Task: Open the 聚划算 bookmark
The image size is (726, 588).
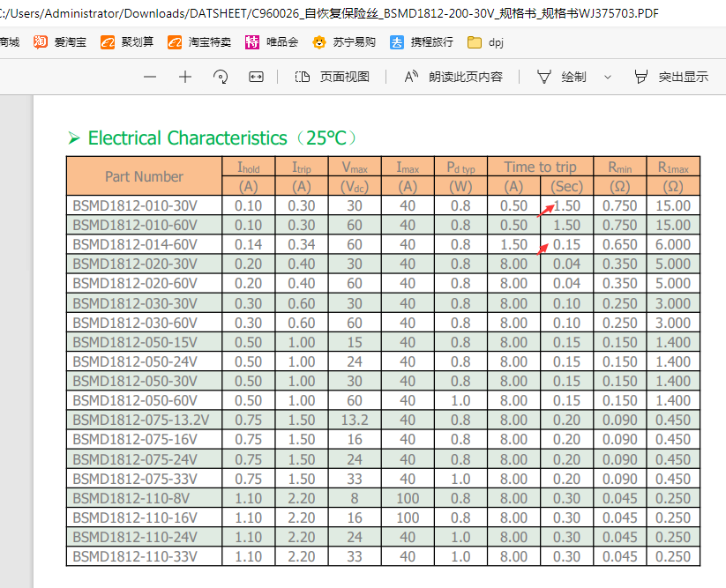Action: click(x=127, y=42)
